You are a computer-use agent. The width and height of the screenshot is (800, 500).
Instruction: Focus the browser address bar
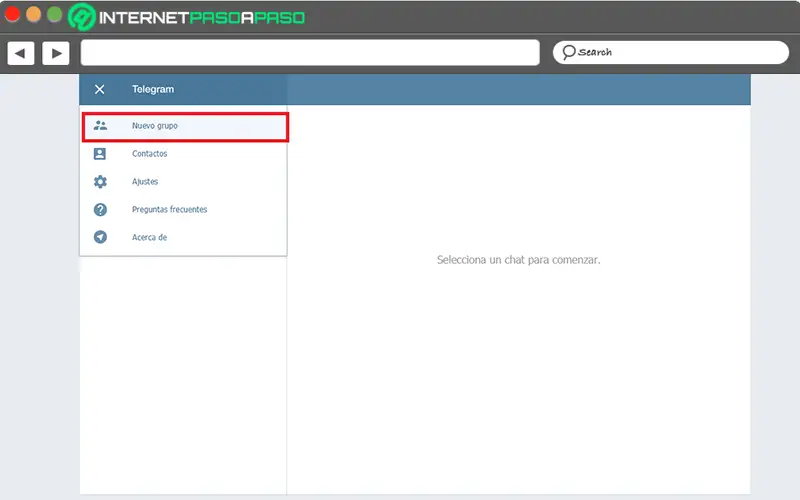310,53
